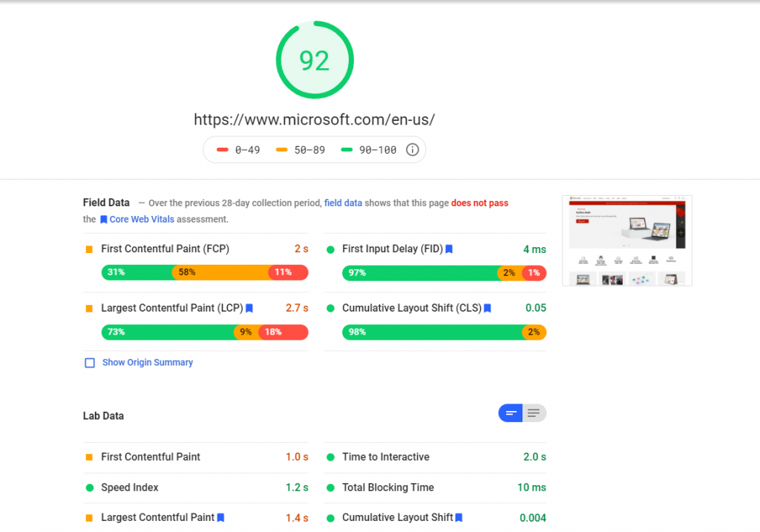Click the orange square beside Lab Data Largest Contentful Paint

[x=89, y=518]
